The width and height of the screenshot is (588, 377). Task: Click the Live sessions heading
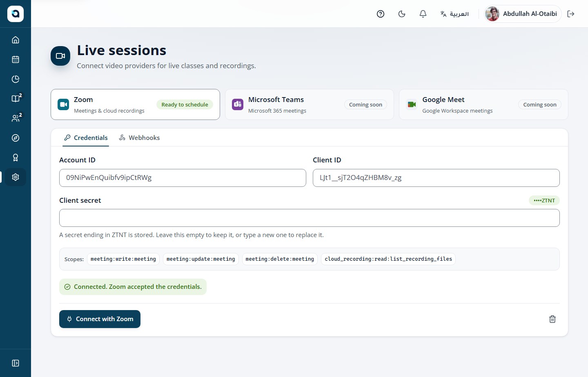pyautogui.click(x=122, y=50)
